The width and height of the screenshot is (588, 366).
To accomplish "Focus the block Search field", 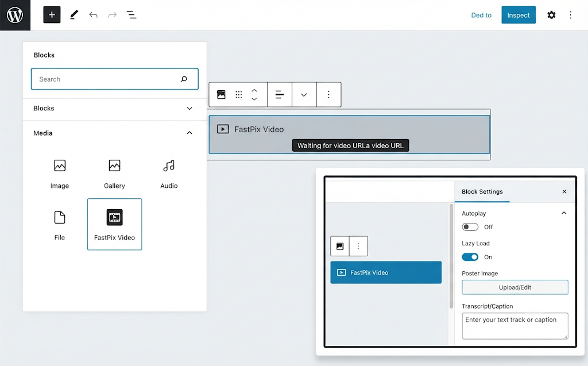I will tap(115, 79).
